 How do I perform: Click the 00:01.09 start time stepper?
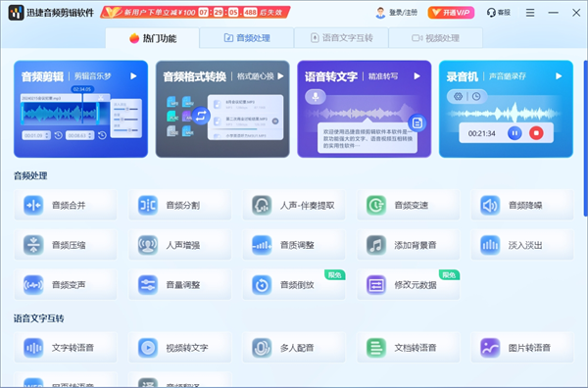(47, 135)
